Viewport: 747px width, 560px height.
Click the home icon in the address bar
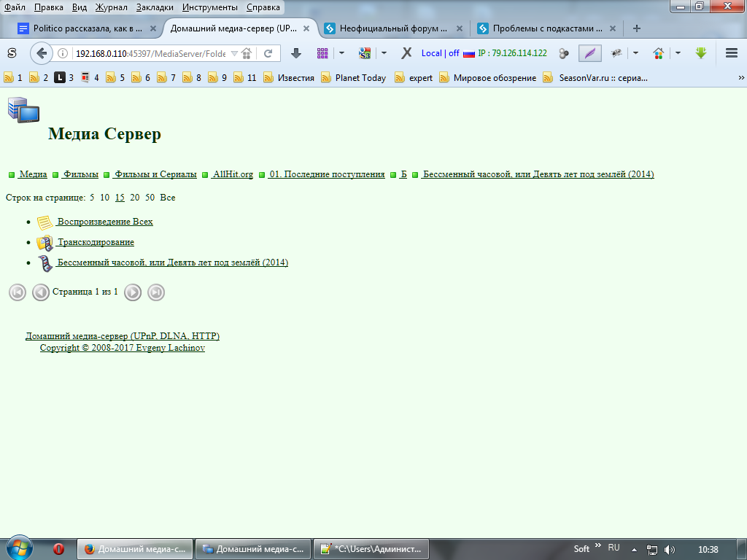tap(247, 53)
